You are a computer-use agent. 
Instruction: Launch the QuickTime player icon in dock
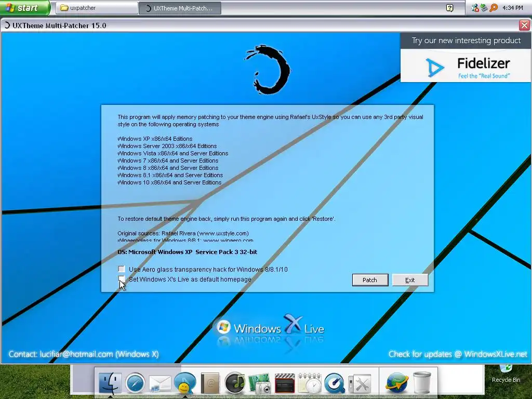(335, 383)
